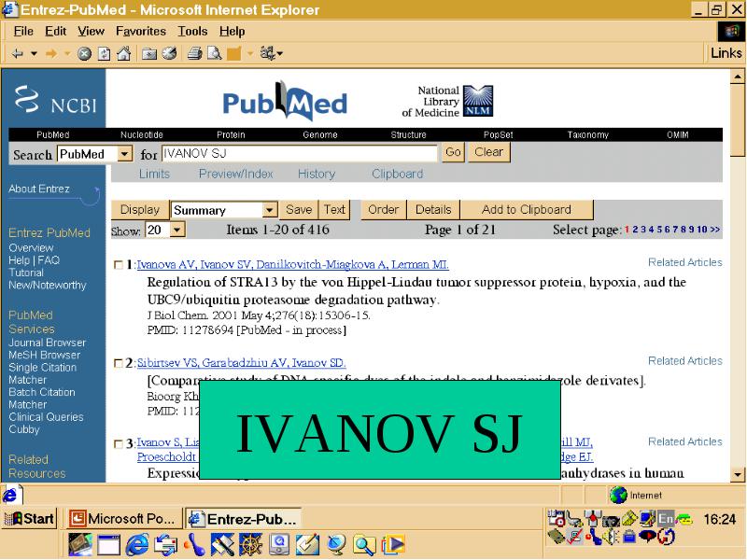This screenshot has height=560, width=747.
Task: Click the Clear button
Action: tap(488, 152)
